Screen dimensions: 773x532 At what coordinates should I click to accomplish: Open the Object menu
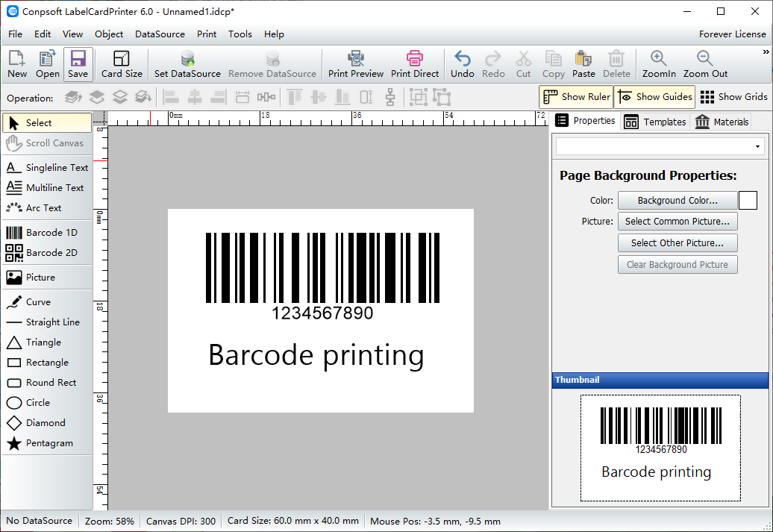click(109, 34)
